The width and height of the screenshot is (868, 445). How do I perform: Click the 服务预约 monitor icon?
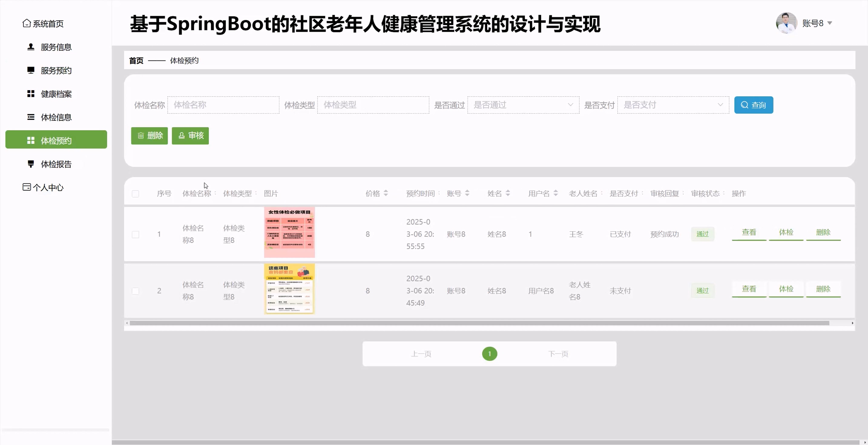(x=31, y=70)
